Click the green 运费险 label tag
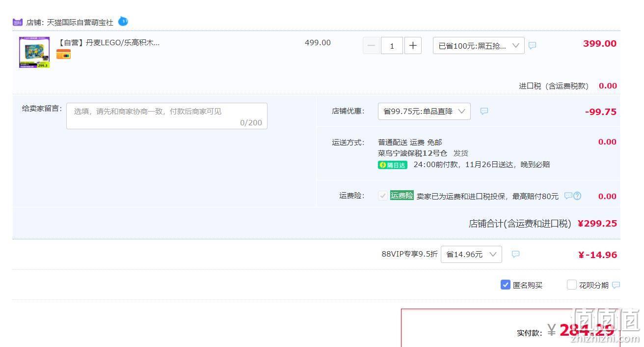The image size is (644, 347). [402, 195]
